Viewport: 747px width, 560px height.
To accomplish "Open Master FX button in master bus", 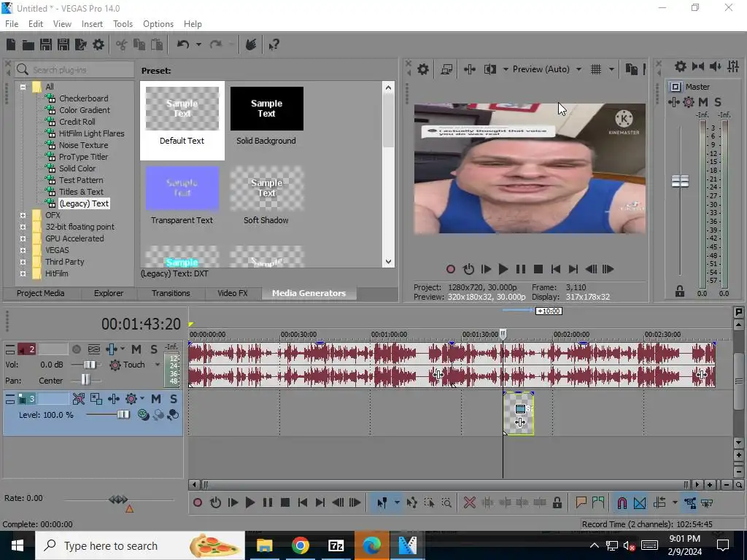I will 673,102.
